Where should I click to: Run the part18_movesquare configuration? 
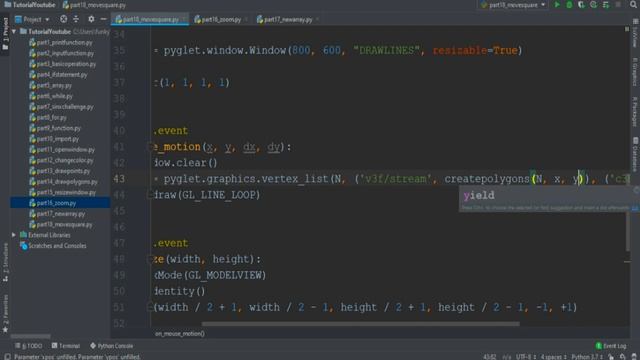pos(557,5)
